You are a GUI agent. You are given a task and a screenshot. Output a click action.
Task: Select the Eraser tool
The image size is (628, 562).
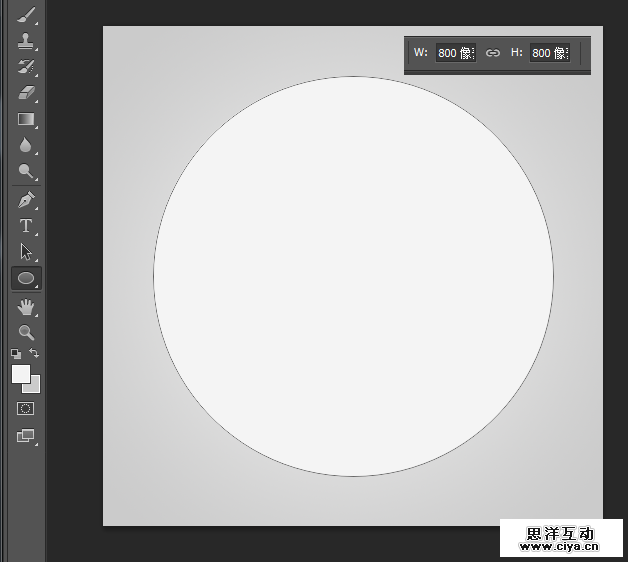pos(26,94)
